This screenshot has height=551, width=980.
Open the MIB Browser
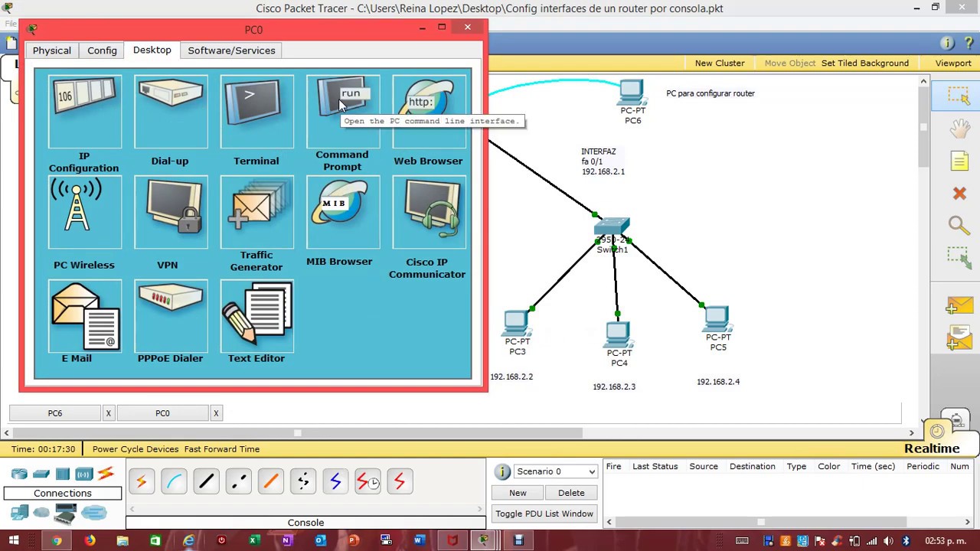[x=342, y=213]
